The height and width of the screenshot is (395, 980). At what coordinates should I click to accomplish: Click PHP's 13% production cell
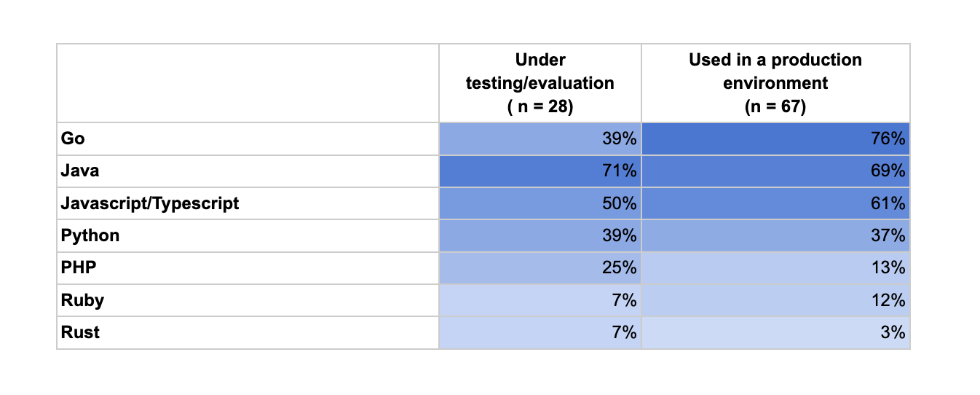(x=775, y=267)
